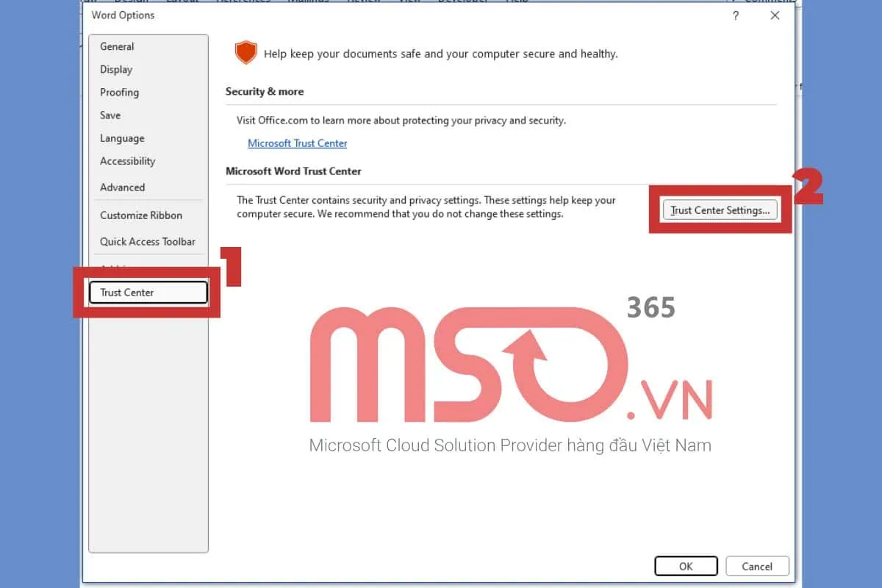Switch to the Display options page
This screenshot has height=588, width=882.
(116, 69)
